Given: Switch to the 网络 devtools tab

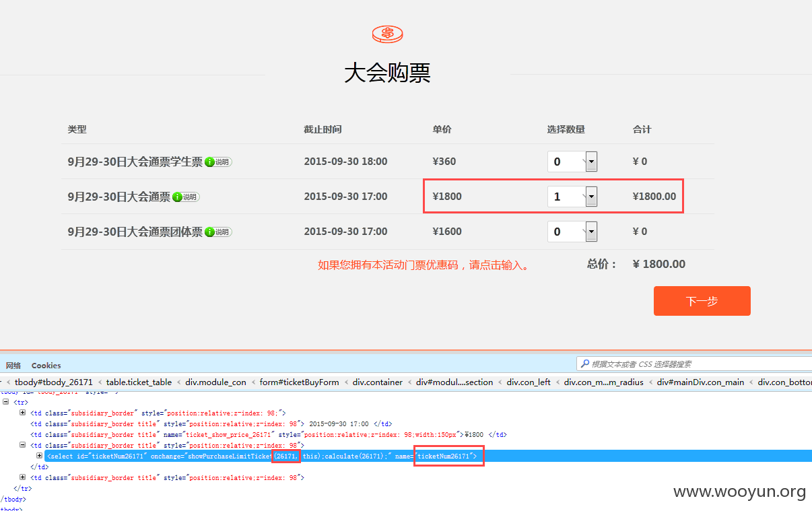Looking at the screenshot, I should tap(13, 366).
